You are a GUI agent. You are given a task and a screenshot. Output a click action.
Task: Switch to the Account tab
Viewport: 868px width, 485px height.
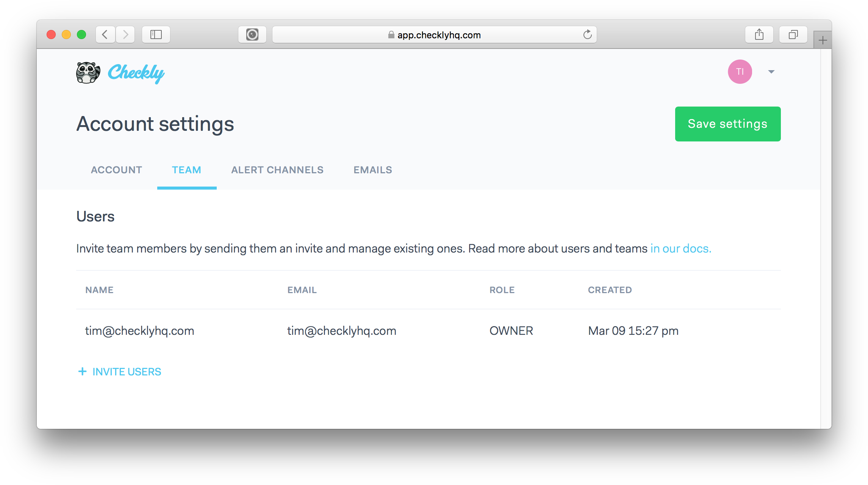(116, 170)
